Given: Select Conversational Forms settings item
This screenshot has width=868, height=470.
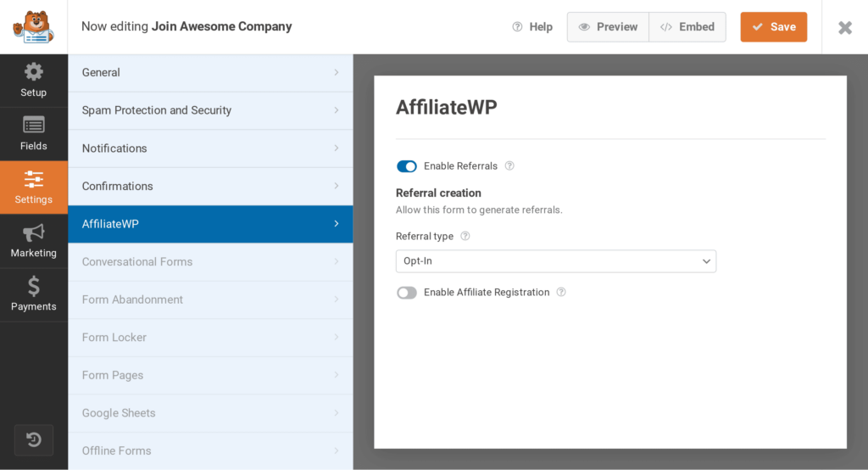Looking at the screenshot, I should (210, 261).
